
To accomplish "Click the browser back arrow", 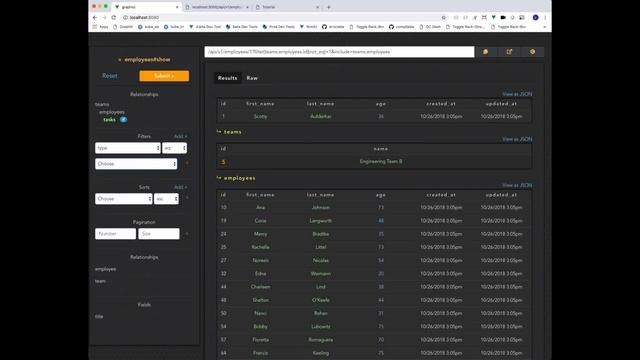I will tap(95, 18).
